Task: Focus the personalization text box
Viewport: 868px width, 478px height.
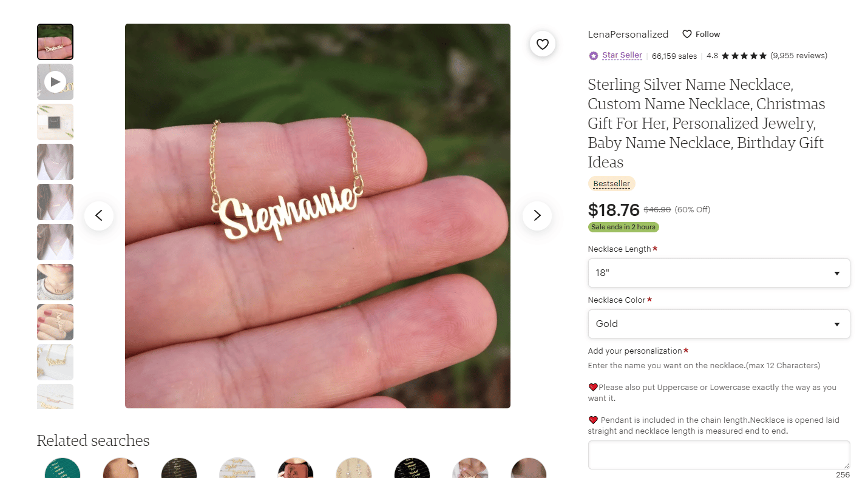Action: tap(719, 455)
